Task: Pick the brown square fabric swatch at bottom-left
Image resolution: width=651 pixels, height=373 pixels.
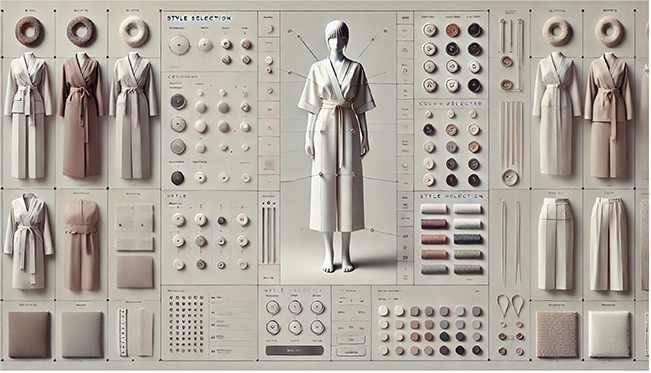Action: [x=29, y=334]
